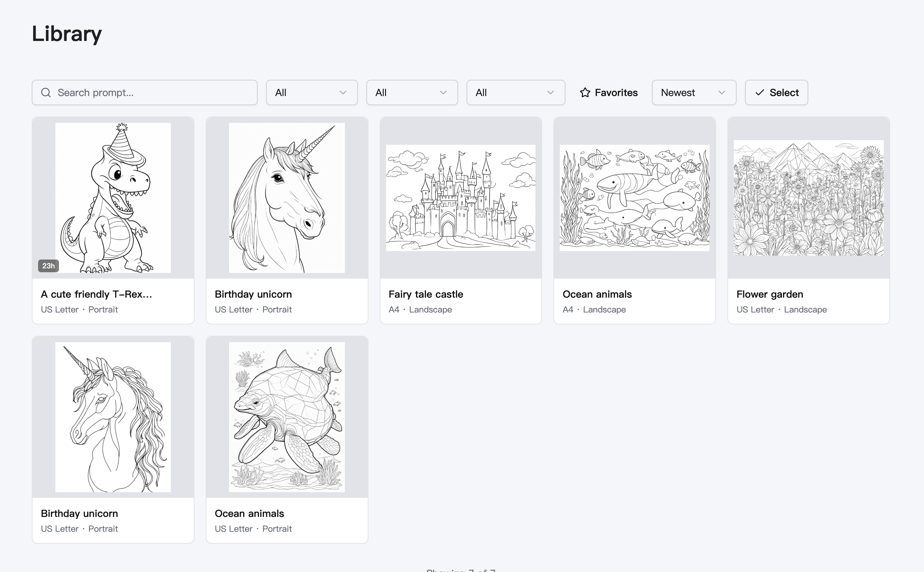Toggle the Favorites filter
The image size is (924, 572).
[608, 92]
